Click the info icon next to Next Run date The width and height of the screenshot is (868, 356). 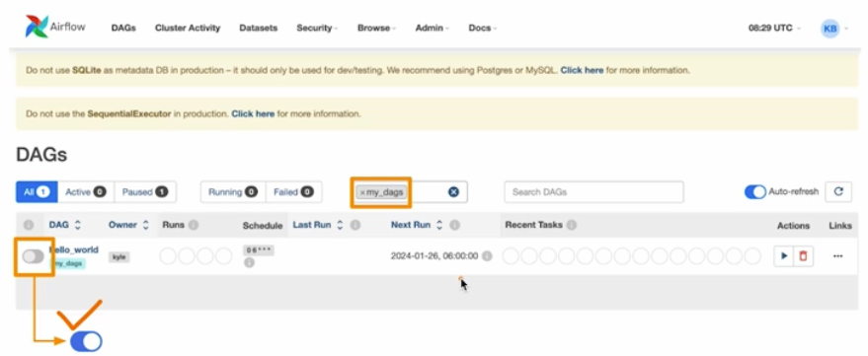tap(487, 256)
